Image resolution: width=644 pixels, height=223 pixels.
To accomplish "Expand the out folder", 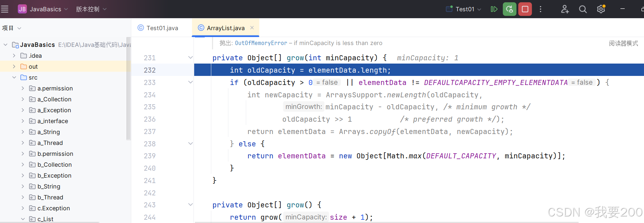I will pos(14,66).
